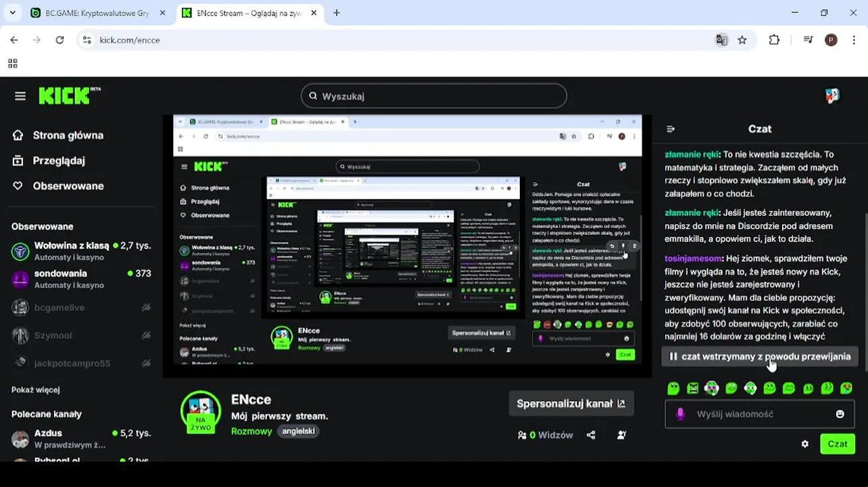Click the ENcce channel name heading
Image resolution: width=868 pixels, height=487 pixels.
coord(251,399)
